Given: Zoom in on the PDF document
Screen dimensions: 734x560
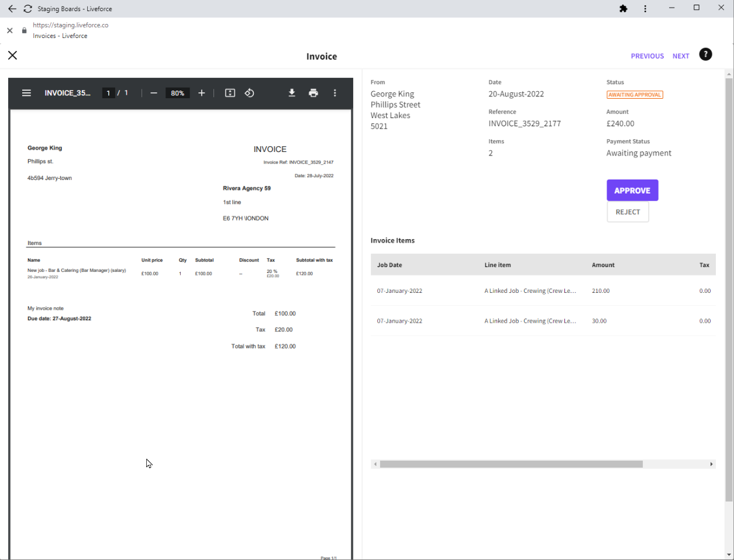Looking at the screenshot, I should tap(201, 92).
